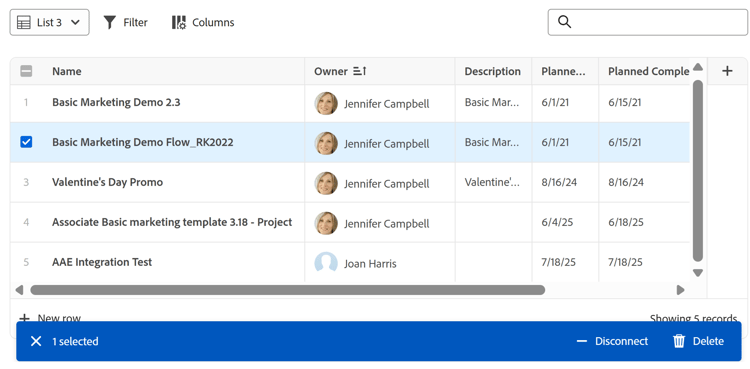This screenshot has height=369, width=750.
Task: Uncheck Basic Marketing Demo Flow_RK2022 row checkbox
Action: click(26, 142)
